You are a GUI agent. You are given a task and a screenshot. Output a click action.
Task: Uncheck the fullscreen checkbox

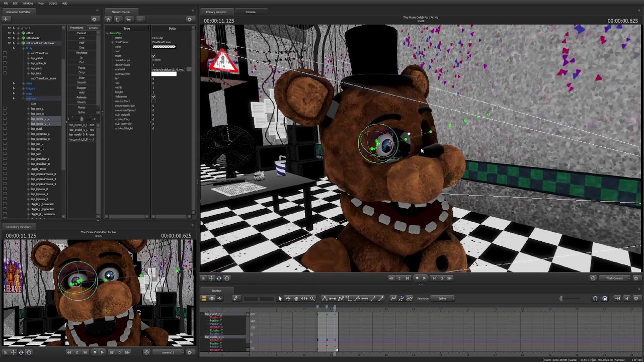(153, 97)
